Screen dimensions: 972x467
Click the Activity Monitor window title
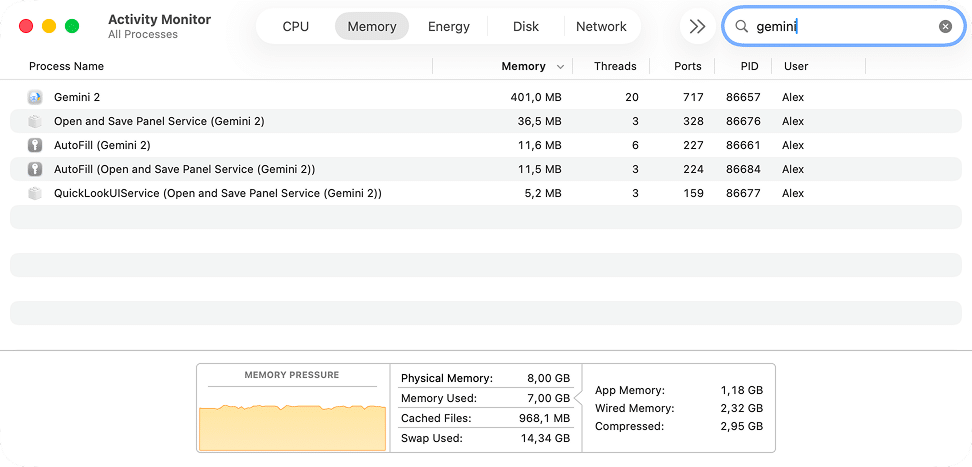pos(159,19)
